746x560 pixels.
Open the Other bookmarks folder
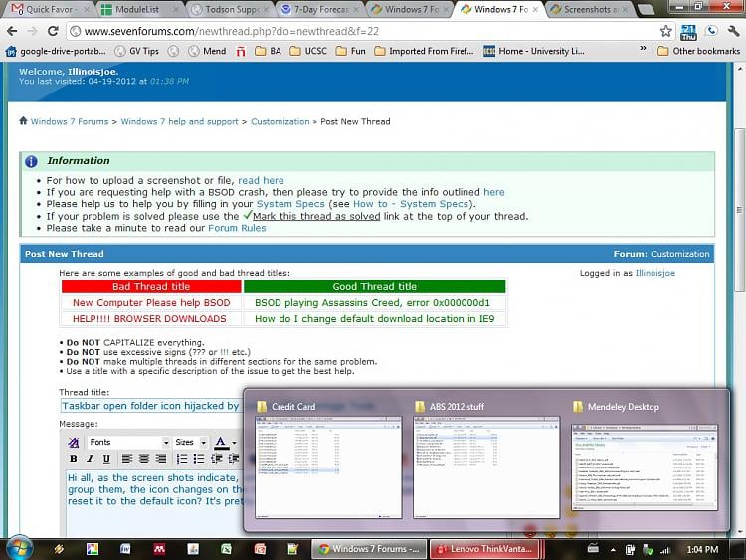tap(698, 51)
